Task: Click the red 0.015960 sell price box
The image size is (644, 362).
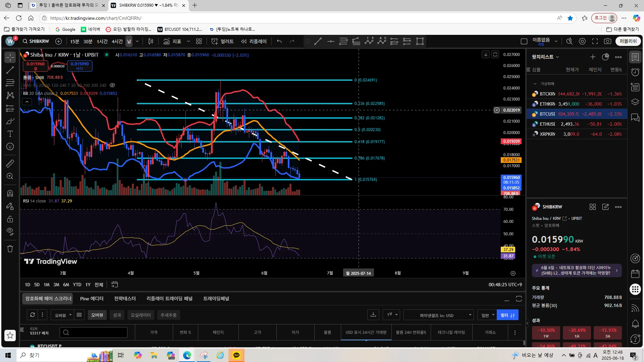Action: [x=36, y=66]
